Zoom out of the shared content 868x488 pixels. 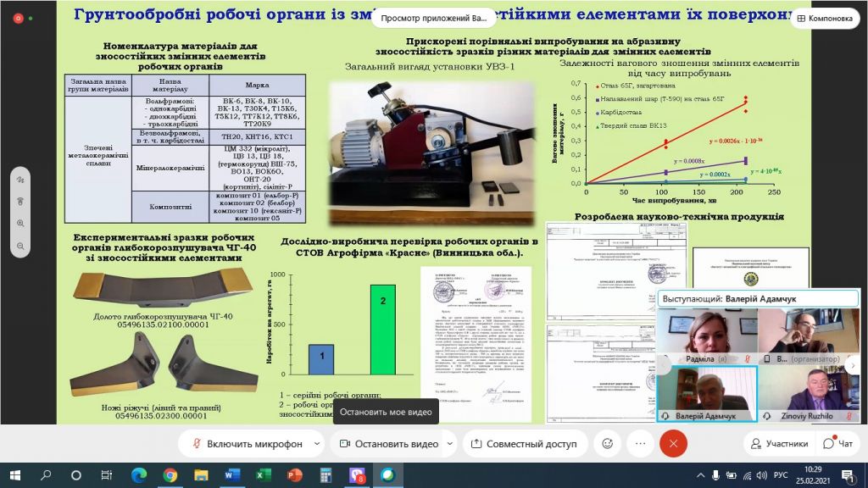(20, 246)
